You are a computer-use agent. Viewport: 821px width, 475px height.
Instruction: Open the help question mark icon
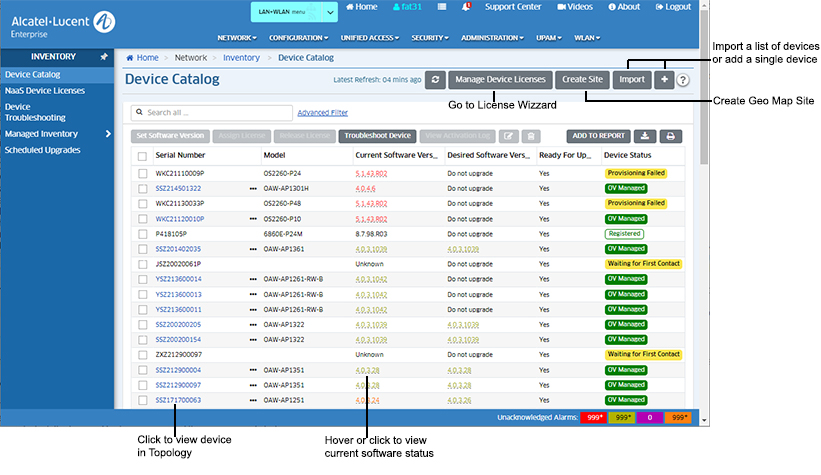tap(683, 81)
